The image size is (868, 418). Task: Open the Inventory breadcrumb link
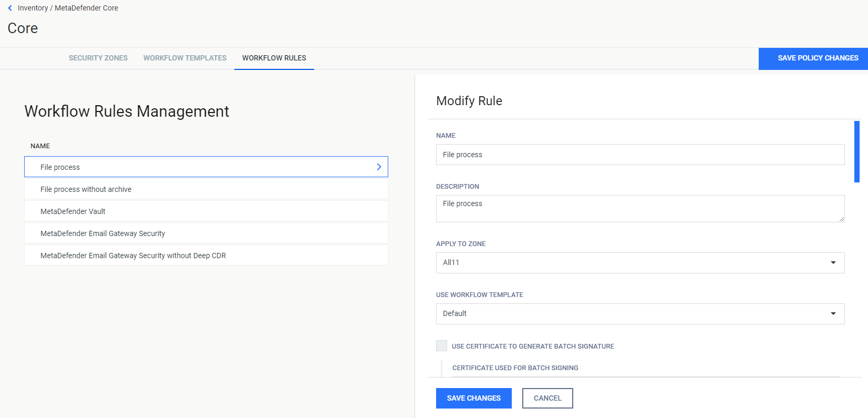pos(33,8)
